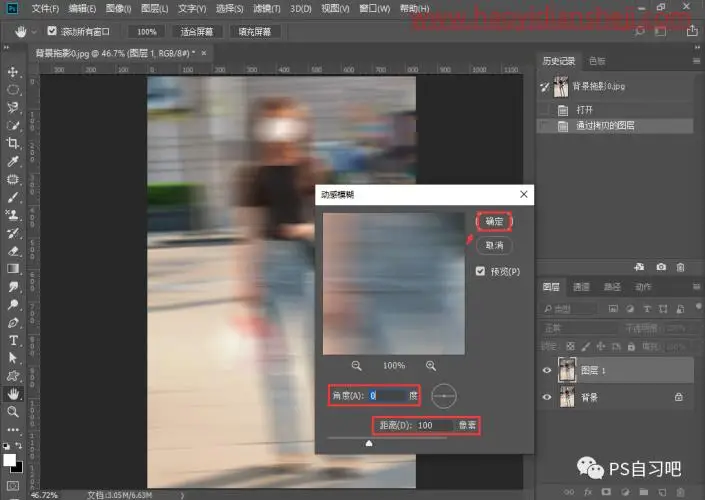705x500 pixels.
Task: Click the 100% zoom button
Action: pyautogui.click(x=147, y=31)
